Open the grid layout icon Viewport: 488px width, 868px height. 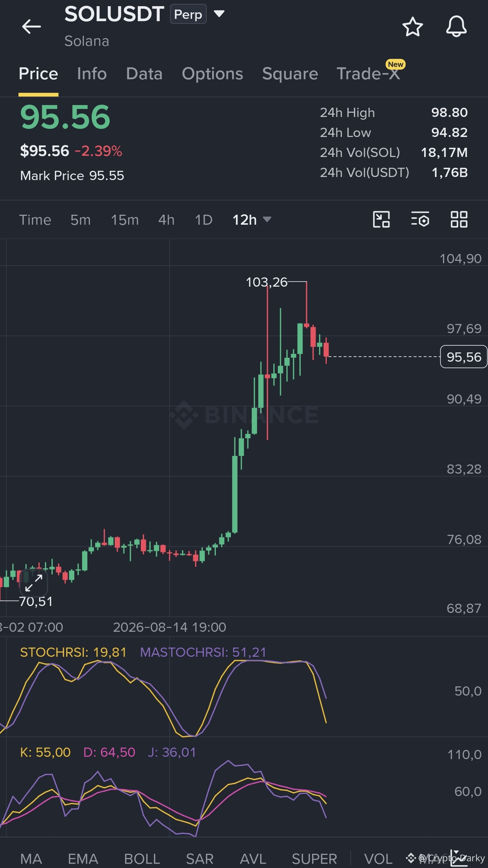click(x=459, y=219)
